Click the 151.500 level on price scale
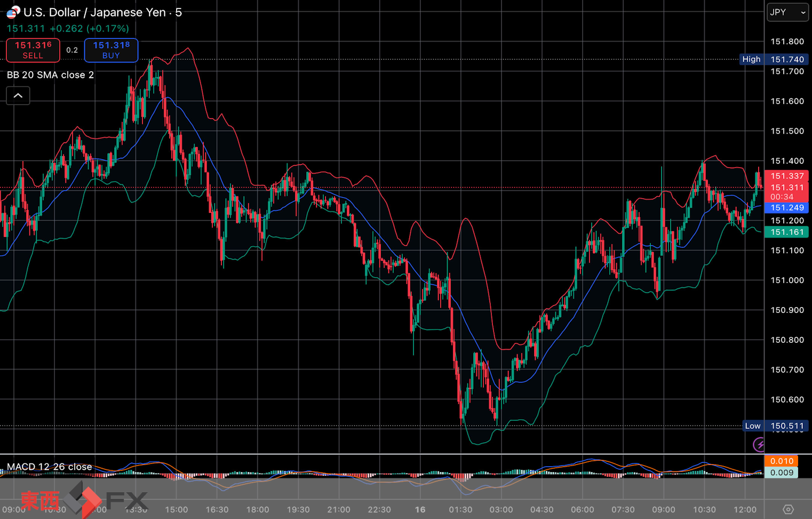812x519 pixels. 787,131
